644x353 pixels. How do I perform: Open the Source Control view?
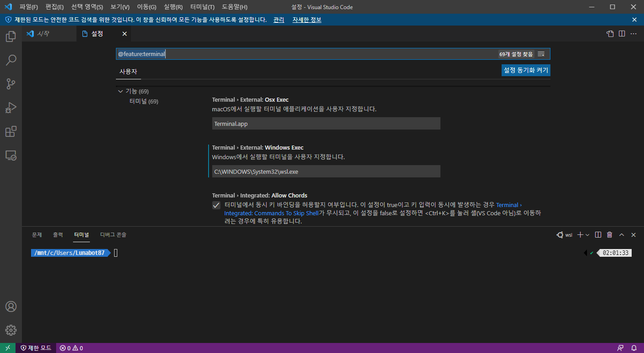click(11, 84)
